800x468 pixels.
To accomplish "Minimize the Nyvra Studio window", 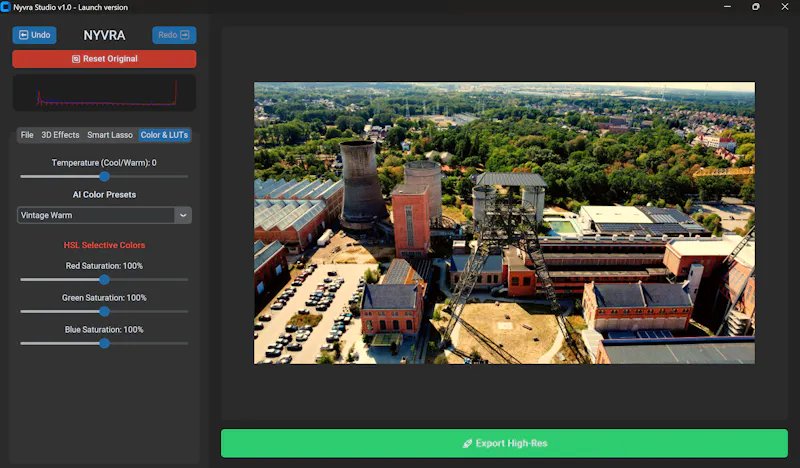I will tap(727, 7).
